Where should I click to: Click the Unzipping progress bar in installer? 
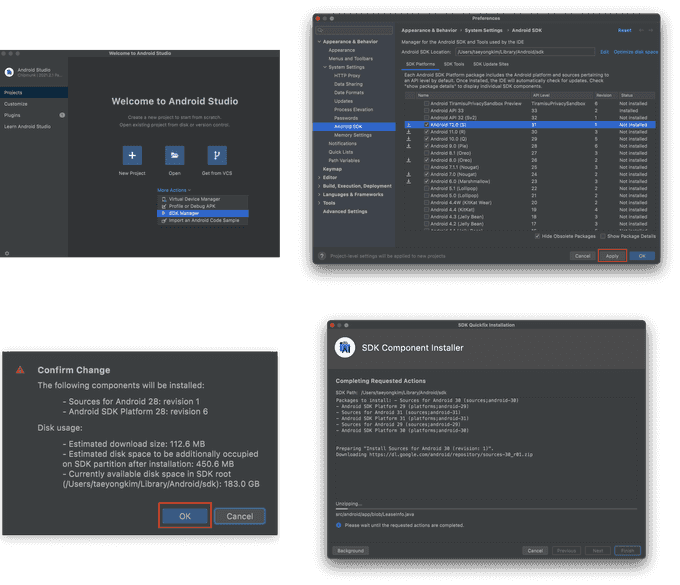pos(486,509)
